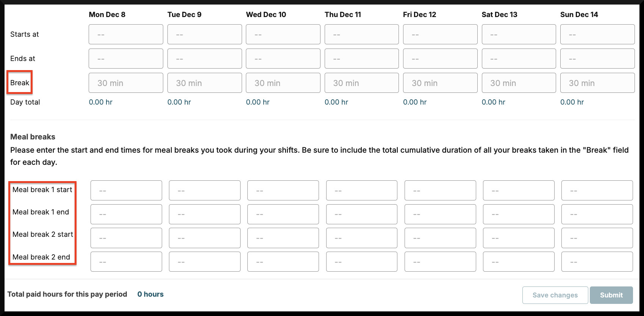Select Tue Dec 9 Ends at field
The width and height of the screenshot is (644, 316).
(x=205, y=59)
